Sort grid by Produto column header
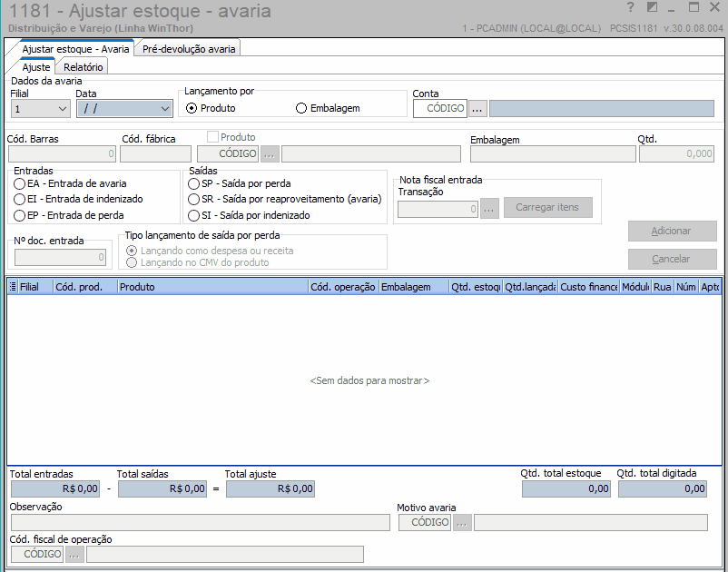The height and width of the screenshot is (572, 728). coord(213,287)
